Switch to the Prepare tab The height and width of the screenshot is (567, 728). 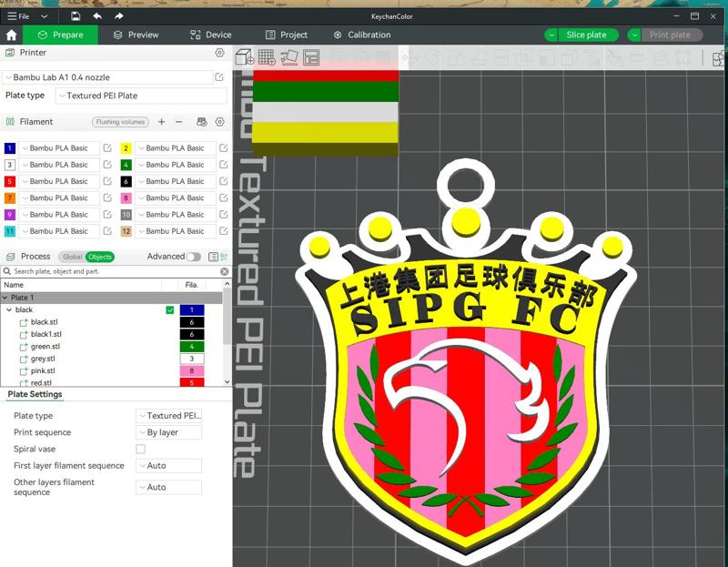click(x=60, y=35)
